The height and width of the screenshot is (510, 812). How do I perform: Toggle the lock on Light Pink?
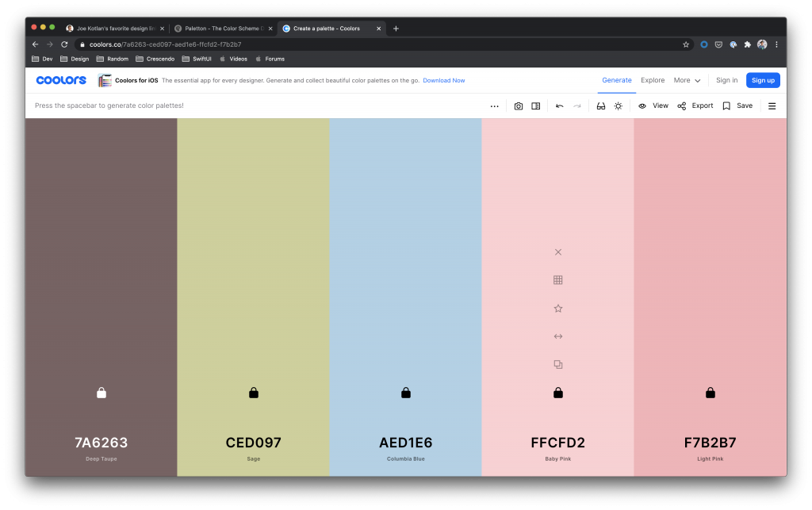coord(710,393)
